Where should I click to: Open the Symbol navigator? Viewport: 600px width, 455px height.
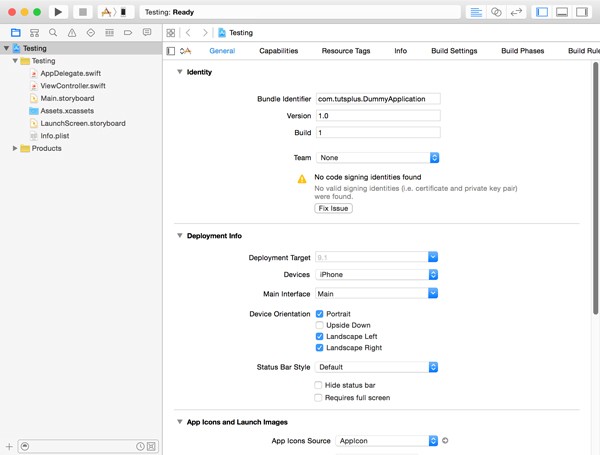coord(34,33)
